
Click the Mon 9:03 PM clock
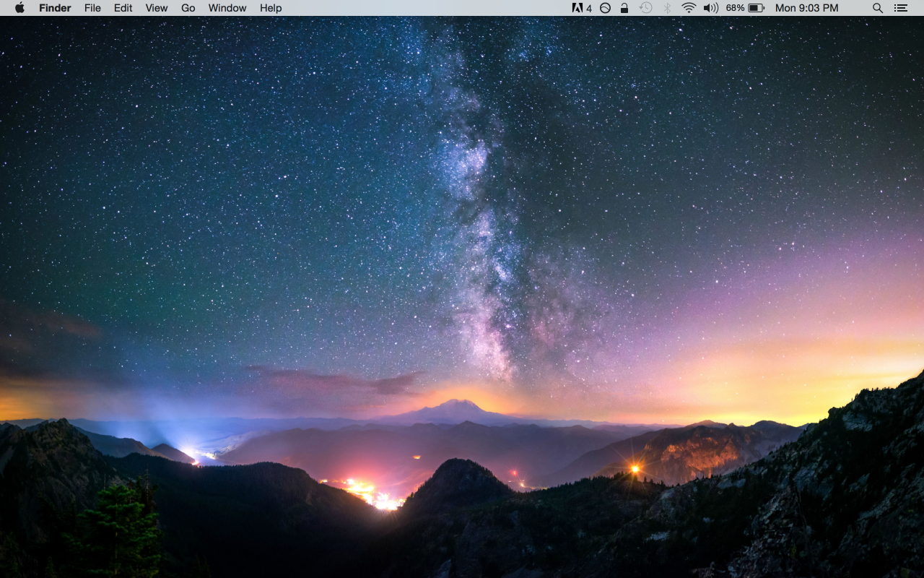pos(806,8)
